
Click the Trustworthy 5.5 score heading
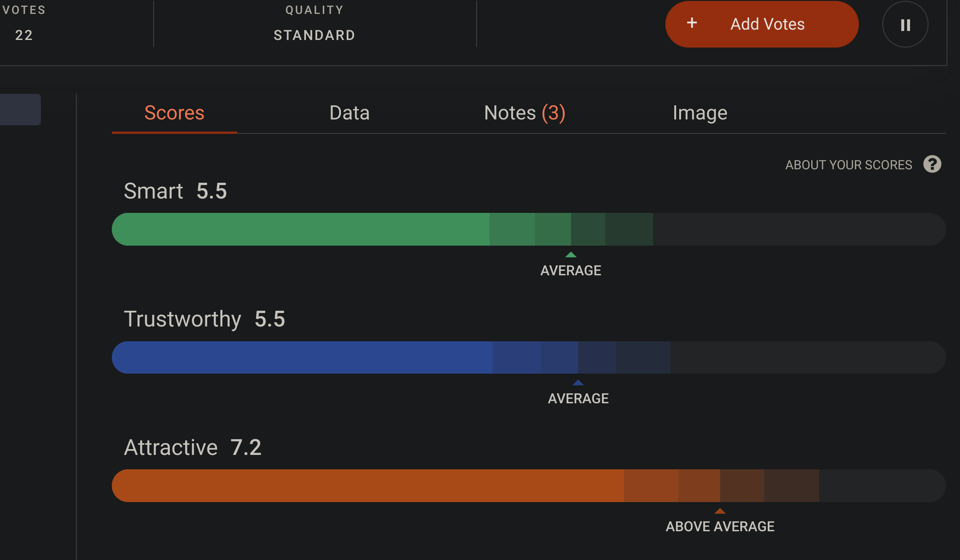click(204, 319)
